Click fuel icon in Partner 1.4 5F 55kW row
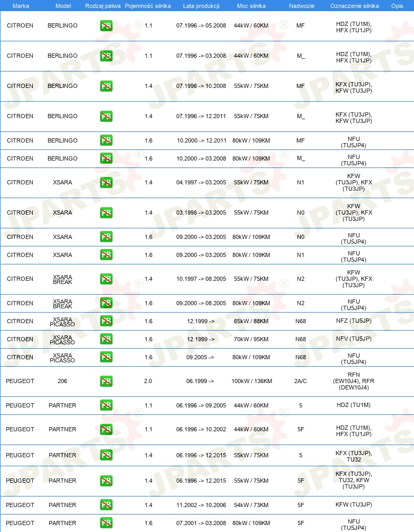This screenshot has width=414, height=532. coord(106,481)
